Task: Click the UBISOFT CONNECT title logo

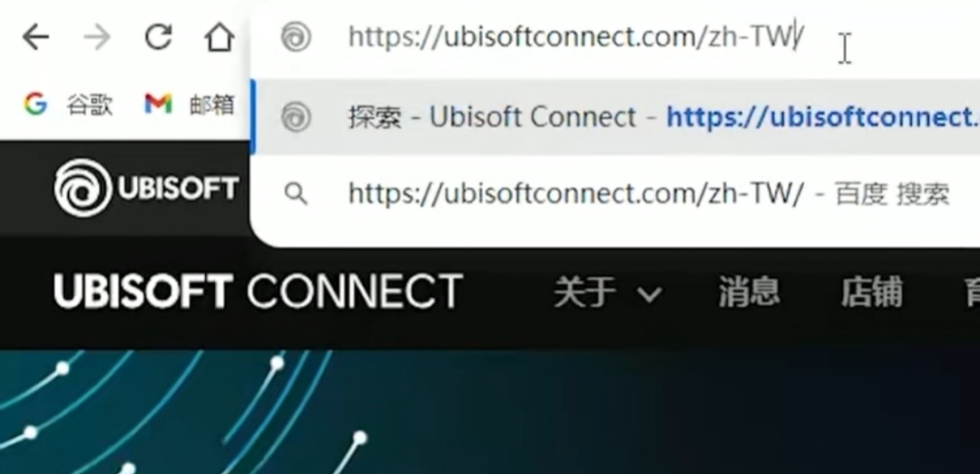Action: click(258, 291)
